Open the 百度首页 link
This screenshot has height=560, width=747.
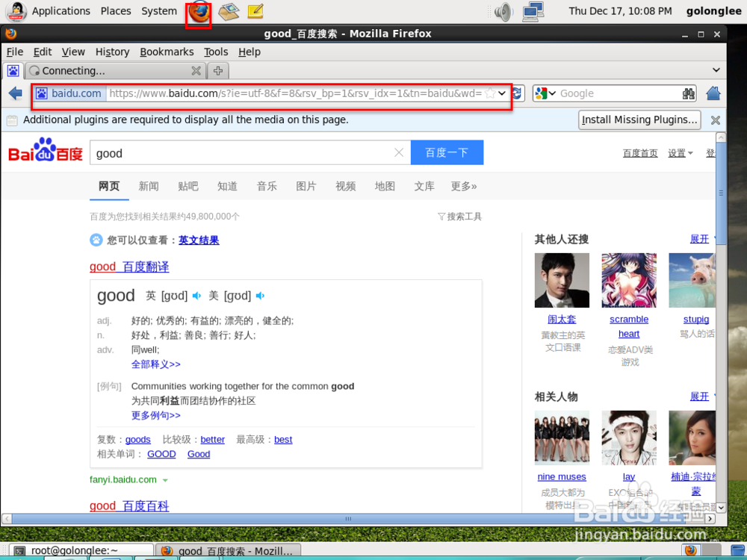pyautogui.click(x=640, y=153)
